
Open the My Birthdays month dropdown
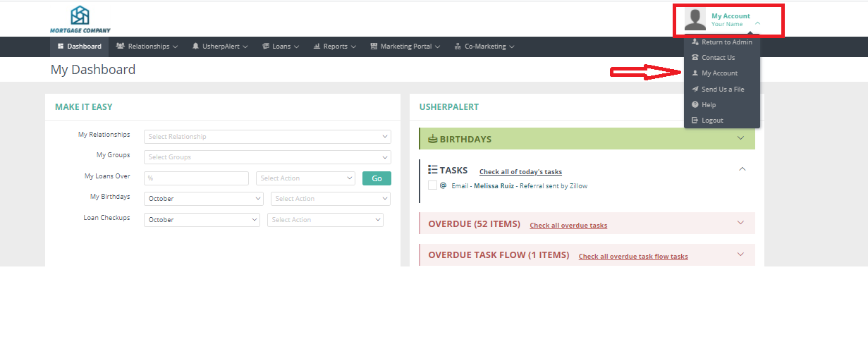coord(203,199)
